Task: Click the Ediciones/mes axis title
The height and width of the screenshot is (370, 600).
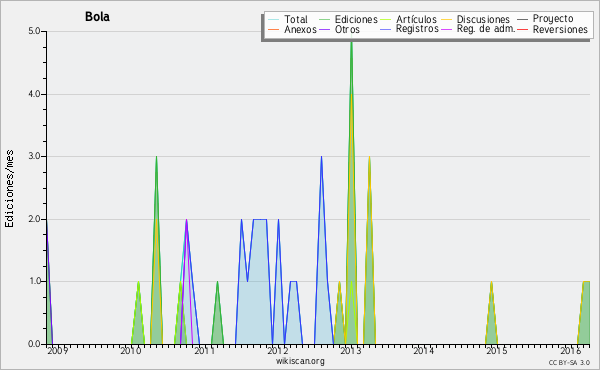Action: tap(9, 188)
